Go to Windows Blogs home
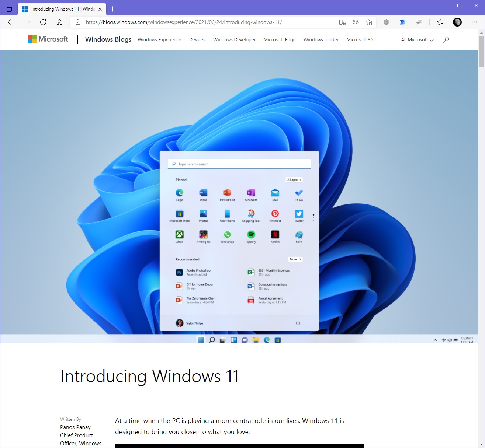This screenshot has width=485, height=448. pos(108,39)
